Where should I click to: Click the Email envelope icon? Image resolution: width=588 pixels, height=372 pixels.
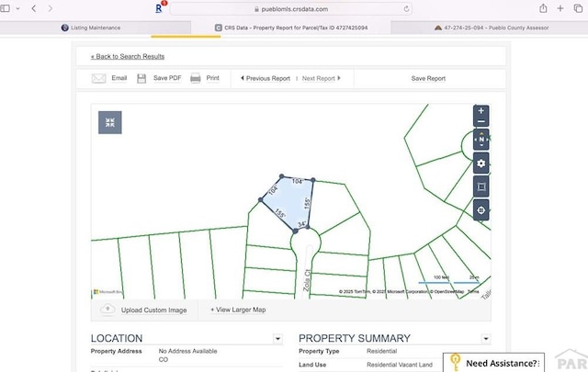[x=98, y=78]
